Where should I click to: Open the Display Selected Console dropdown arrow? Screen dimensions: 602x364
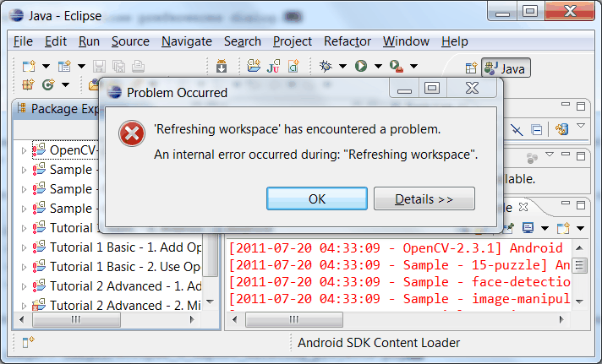click(x=545, y=229)
